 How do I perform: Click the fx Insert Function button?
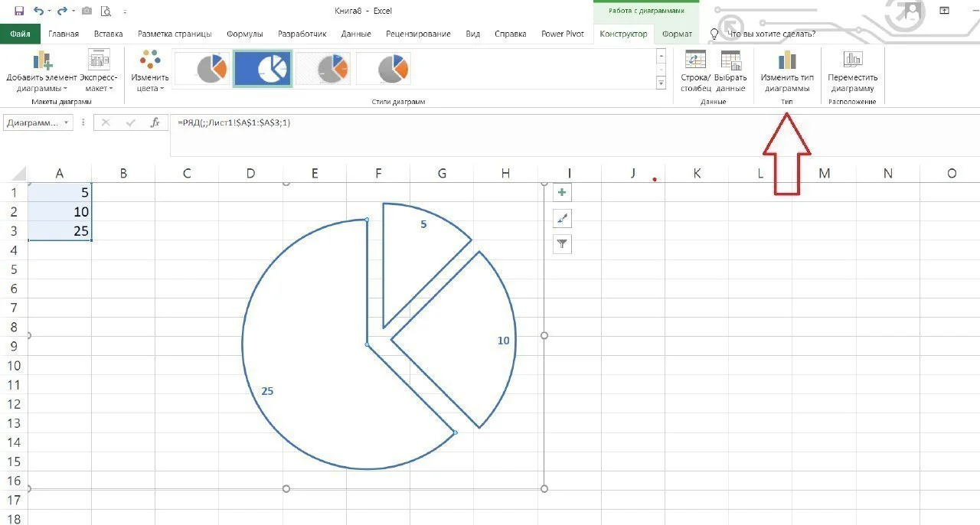coord(155,122)
